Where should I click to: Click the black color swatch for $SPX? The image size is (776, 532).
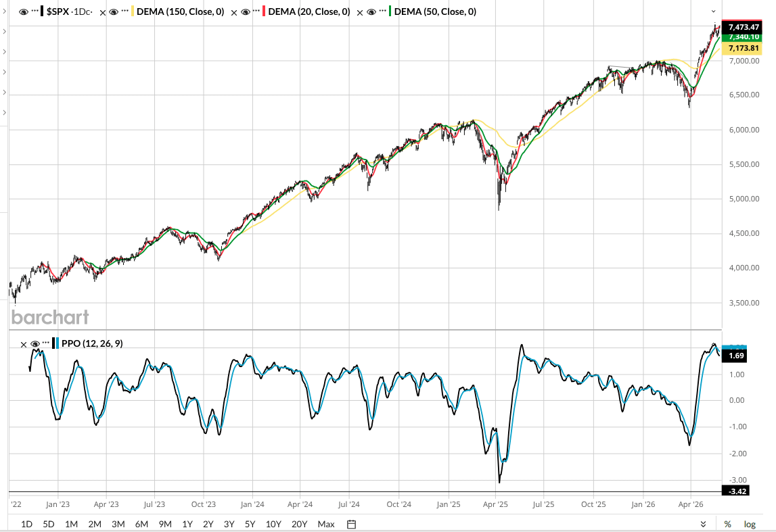41,11
